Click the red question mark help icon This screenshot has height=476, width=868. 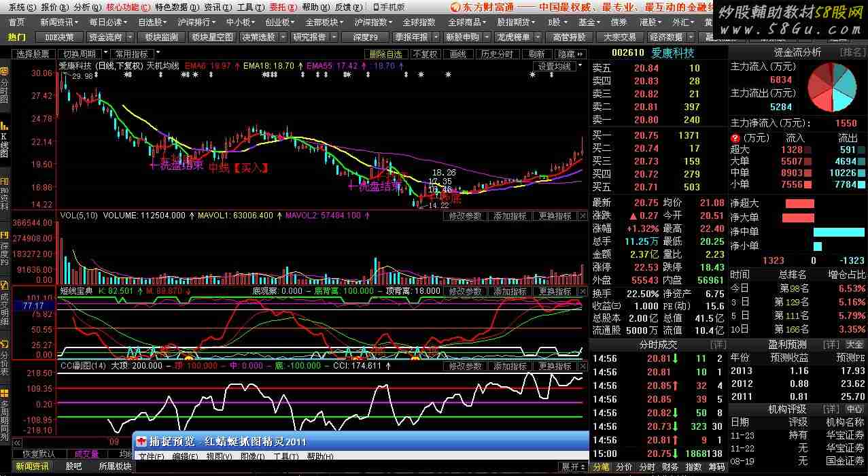tap(734, 138)
